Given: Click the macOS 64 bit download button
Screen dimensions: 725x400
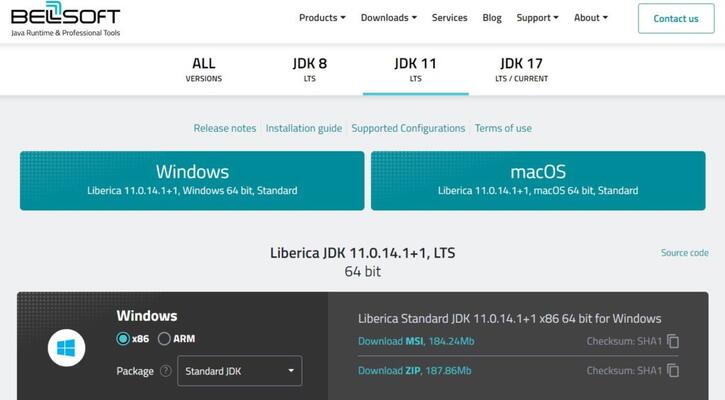Looking at the screenshot, I should pos(538,180).
